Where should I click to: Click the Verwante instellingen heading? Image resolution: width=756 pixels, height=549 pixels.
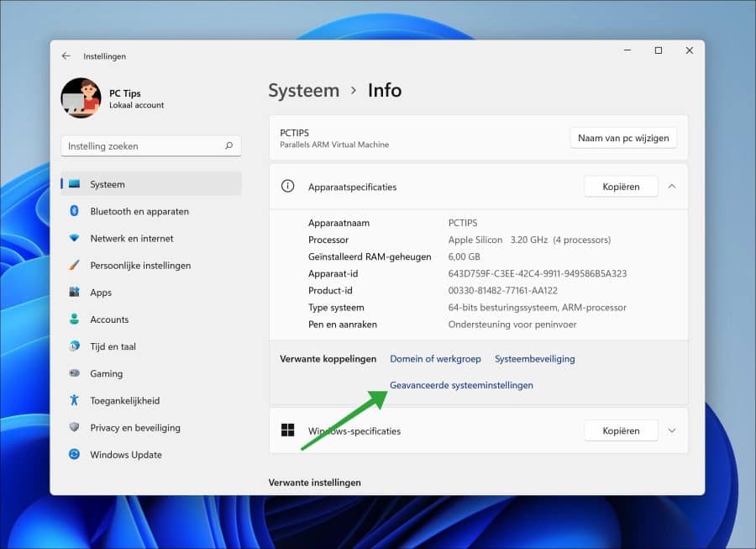[x=315, y=483]
